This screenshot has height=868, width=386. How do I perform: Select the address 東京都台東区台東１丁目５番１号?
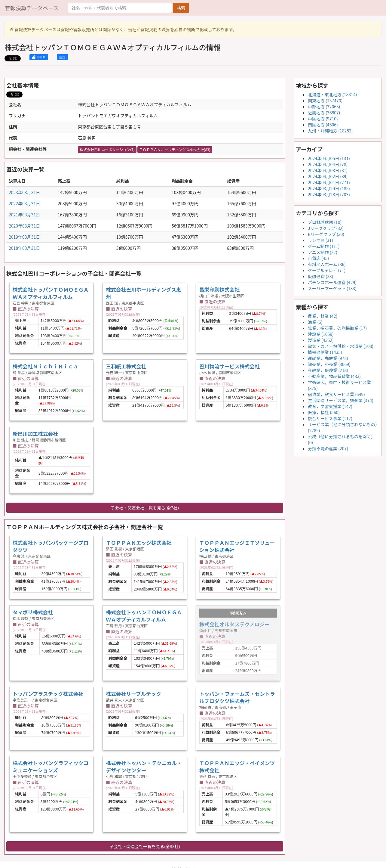tap(109, 127)
